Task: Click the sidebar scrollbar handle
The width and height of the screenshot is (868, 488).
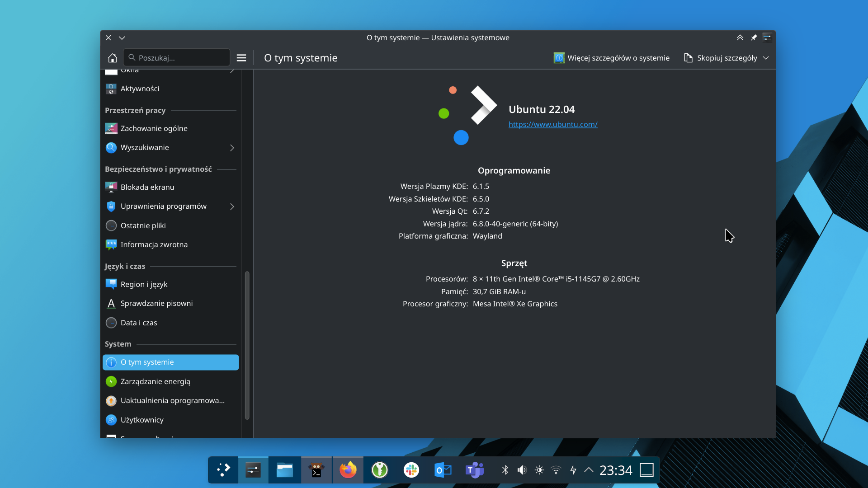Action: coord(247,346)
